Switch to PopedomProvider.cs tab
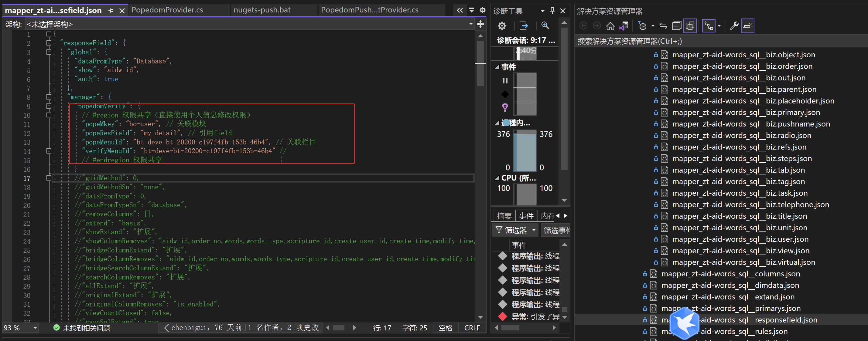Viewport: 868px width, 341px height. tap(167, 10)
